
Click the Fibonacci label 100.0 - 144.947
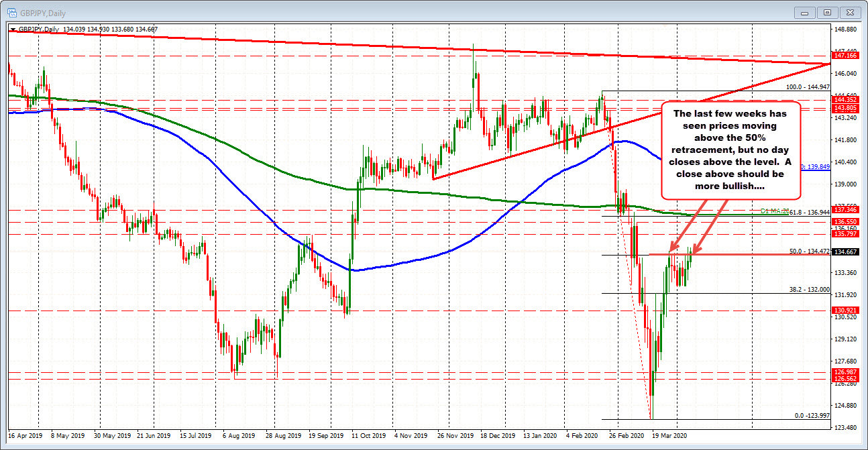[x=809, y=87]
